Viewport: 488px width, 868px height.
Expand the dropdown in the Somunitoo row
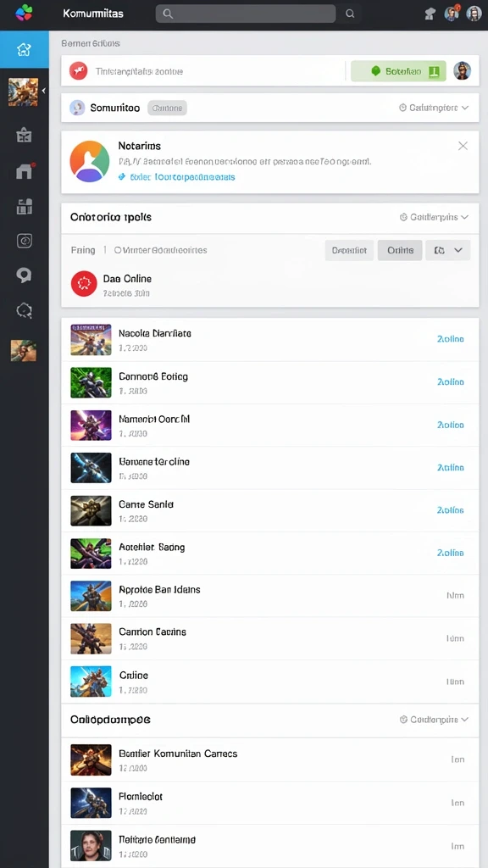[x=435, y=108]
